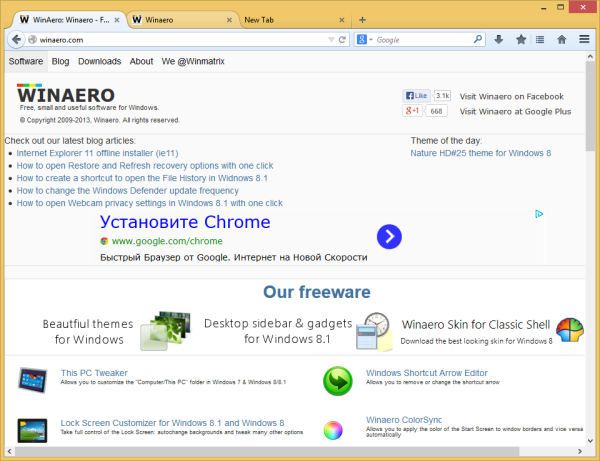Click the Winaero ColorSync color wheel icon
This screenshot has height=461, width=600.
coord(333,430)
